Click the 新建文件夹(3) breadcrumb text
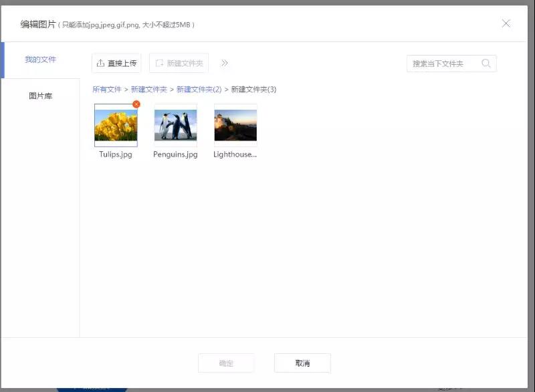The image size is (535, 392). click(253, 90)
